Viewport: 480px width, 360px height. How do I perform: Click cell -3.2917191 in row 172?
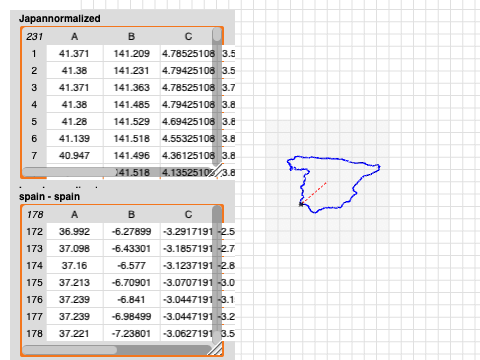pyautogui.click(x=188, y=232)
